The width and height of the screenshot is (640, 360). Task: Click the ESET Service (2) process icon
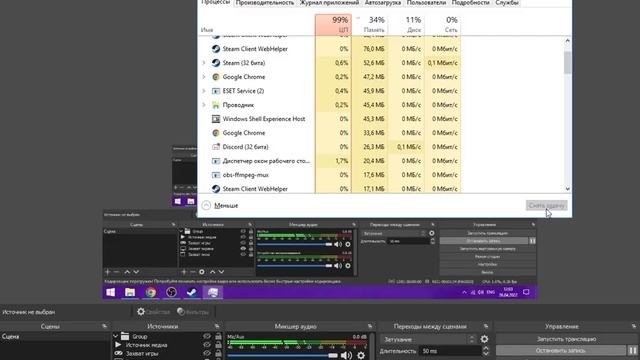coord(216,91)
